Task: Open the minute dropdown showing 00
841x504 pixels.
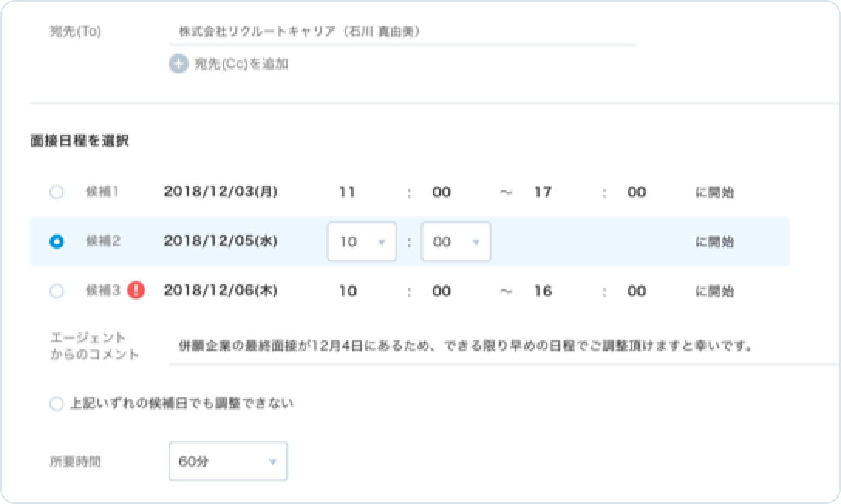Action: coord(455,242)
